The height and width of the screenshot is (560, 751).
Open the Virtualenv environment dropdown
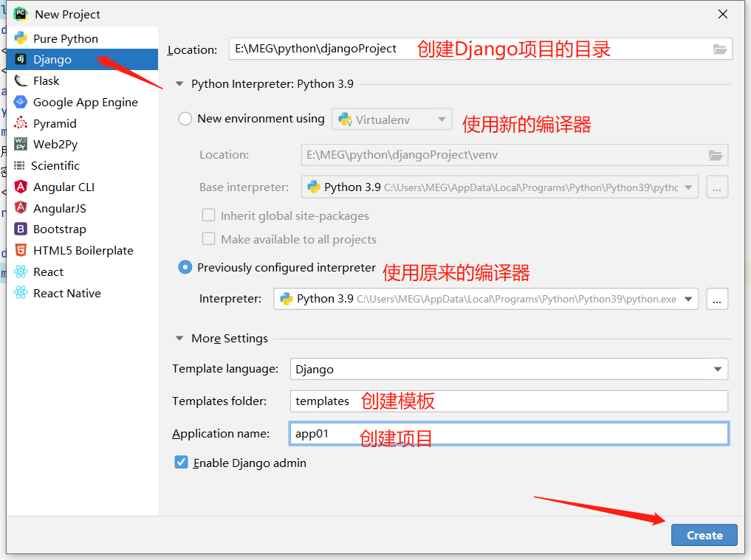392,120
